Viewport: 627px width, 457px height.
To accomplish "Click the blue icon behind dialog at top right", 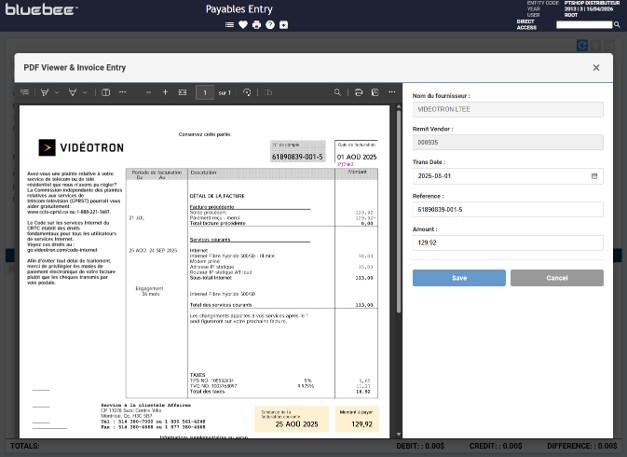I will point(582,45).
